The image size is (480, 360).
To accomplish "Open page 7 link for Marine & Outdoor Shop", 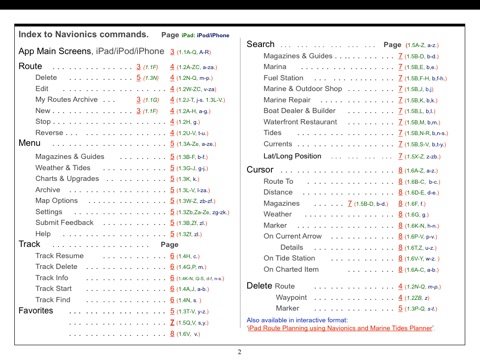I will click(x=400, y=89).
